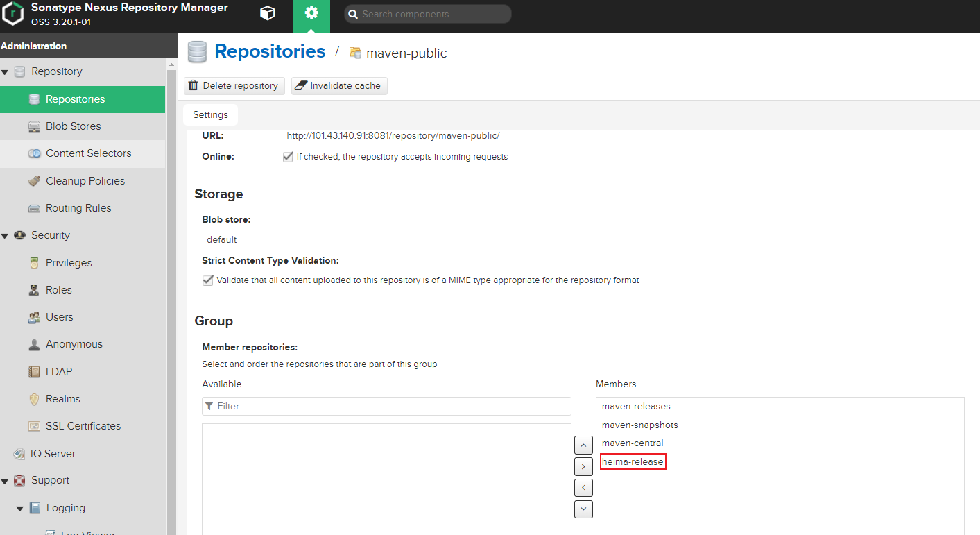Open Privileges in the sidebar
The image size is (980, 535).
[x=83, y=263]
